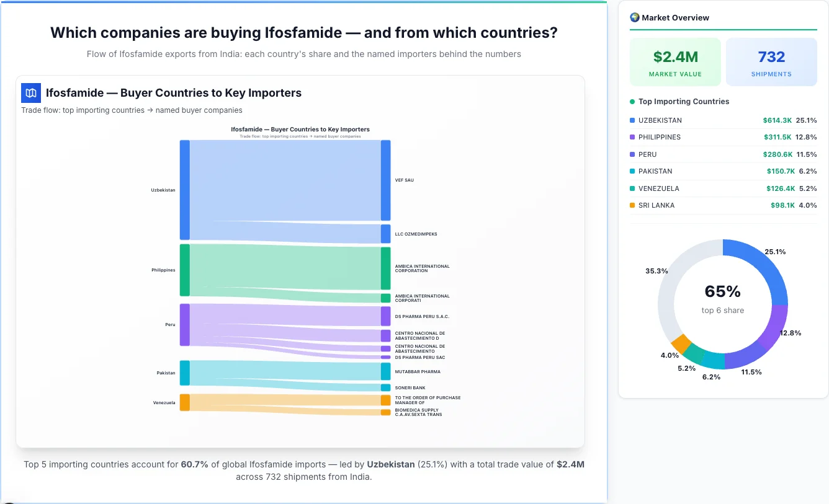Click the purple legend square for PHILIPPINES
Viewport: 829px width, 504px height.
634,137
